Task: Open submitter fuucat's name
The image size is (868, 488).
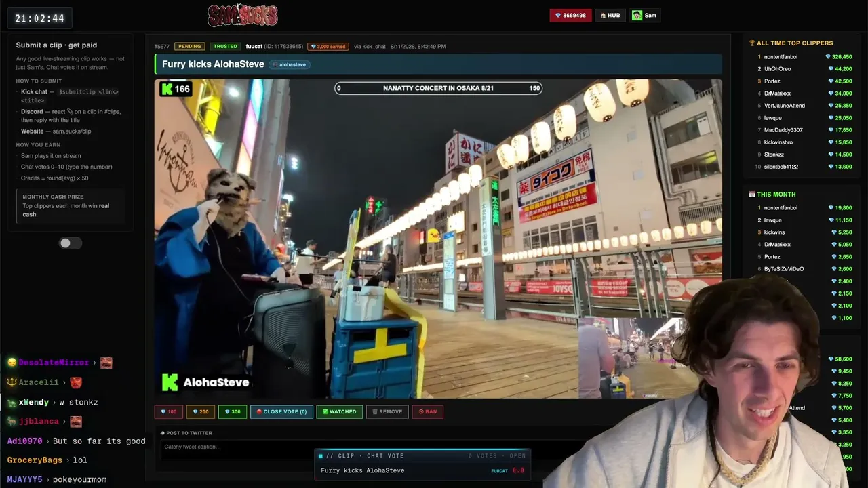Action: point(254,46)
